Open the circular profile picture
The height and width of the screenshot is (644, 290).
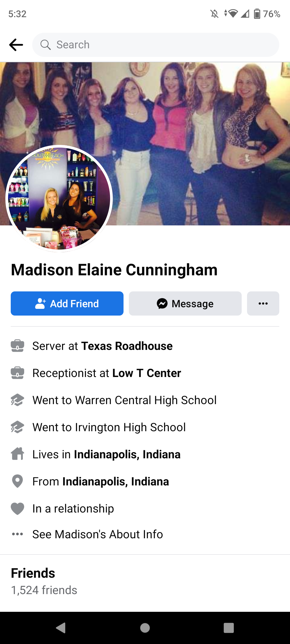tap(59, 199)
